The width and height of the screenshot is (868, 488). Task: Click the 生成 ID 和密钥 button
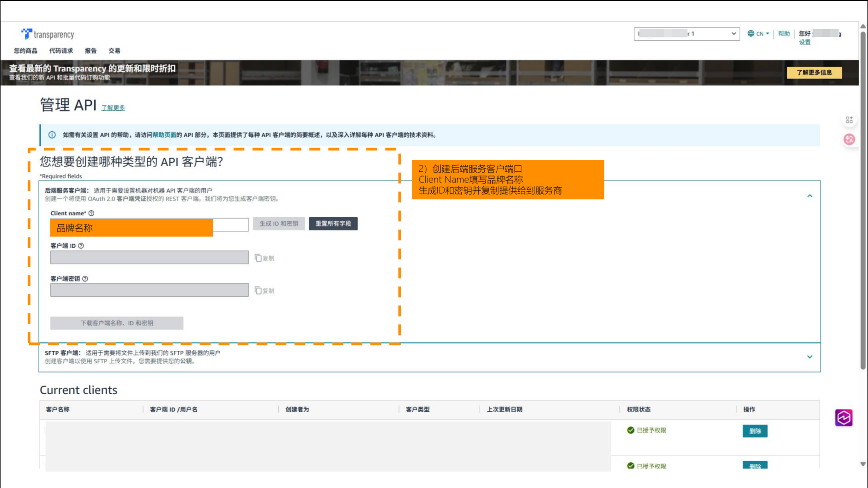coord(279,224)
